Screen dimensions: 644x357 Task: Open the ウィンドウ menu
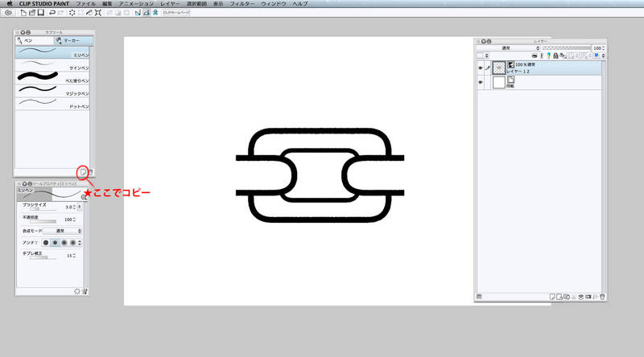point(274,4)
